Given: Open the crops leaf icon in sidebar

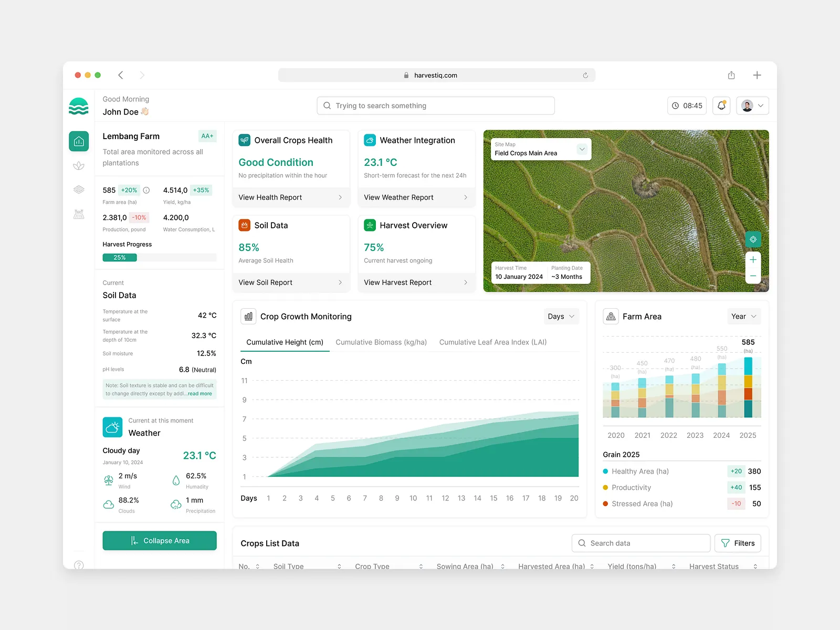Looking at the screenshot, I should point(78,165).
